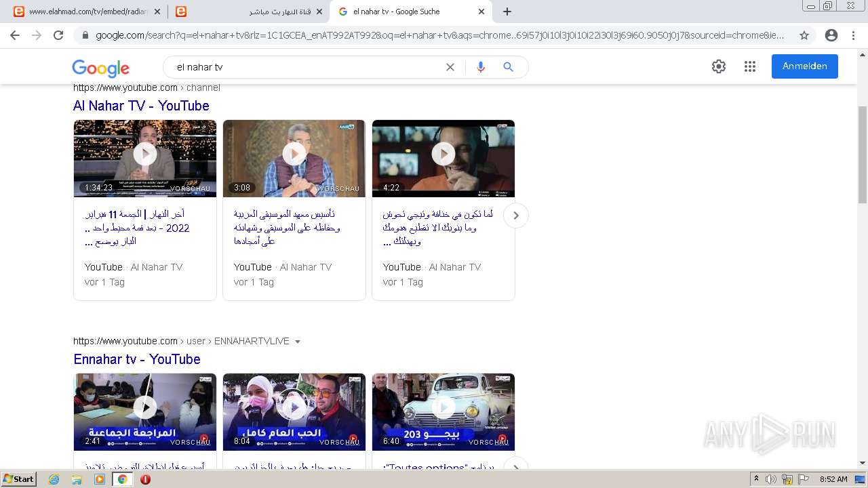Show hidden system tray icons
This screenshot has height=488, width=868.
point(756,479)
